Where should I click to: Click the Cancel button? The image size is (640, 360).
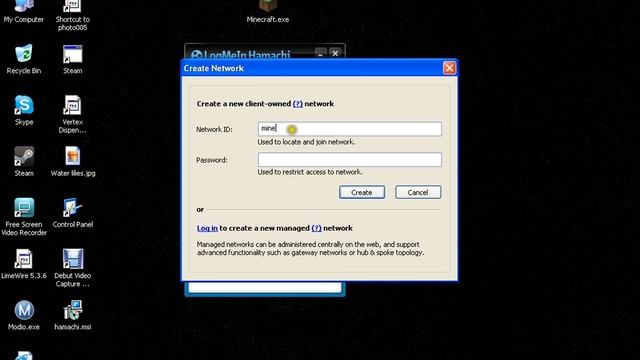(x=418, y=192)
